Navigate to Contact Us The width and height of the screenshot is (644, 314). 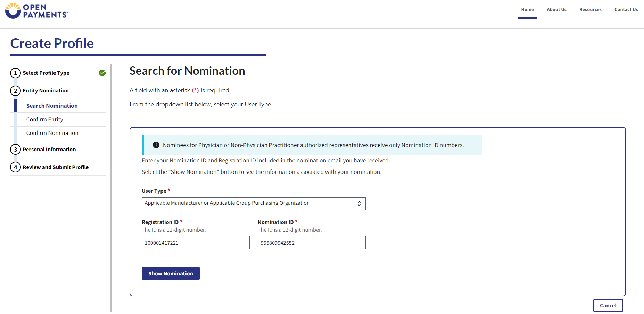click(x=626, y=10)
